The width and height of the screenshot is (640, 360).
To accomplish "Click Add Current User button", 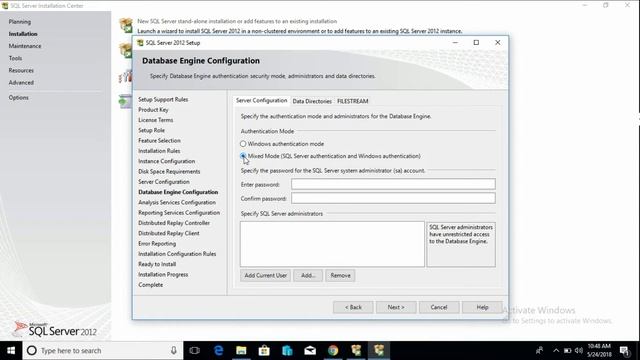I will coord(265,276).
